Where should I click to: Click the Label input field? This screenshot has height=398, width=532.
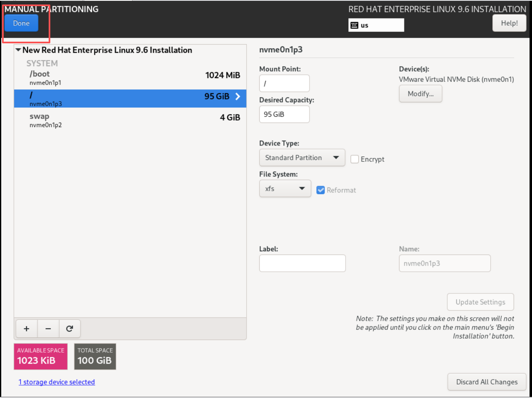pos(302,263)
